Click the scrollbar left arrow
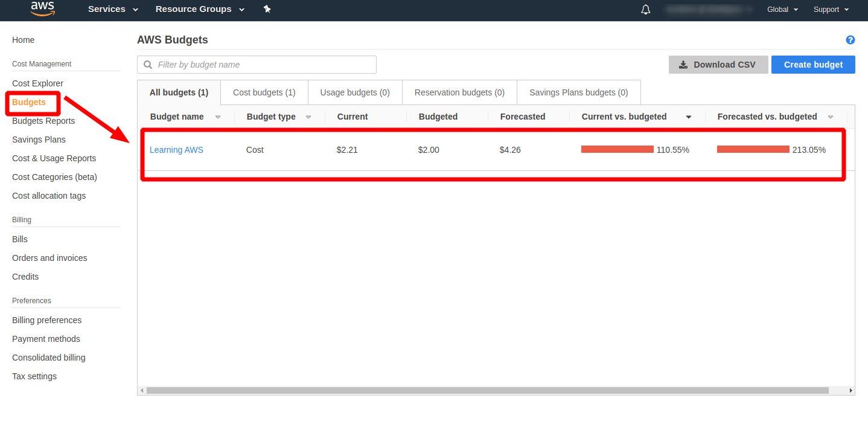868x424 pixels. pos(142,391)
